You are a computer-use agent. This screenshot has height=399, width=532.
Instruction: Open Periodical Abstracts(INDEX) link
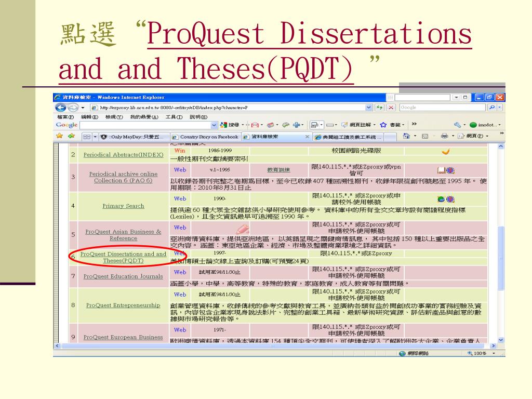(123, 155)
